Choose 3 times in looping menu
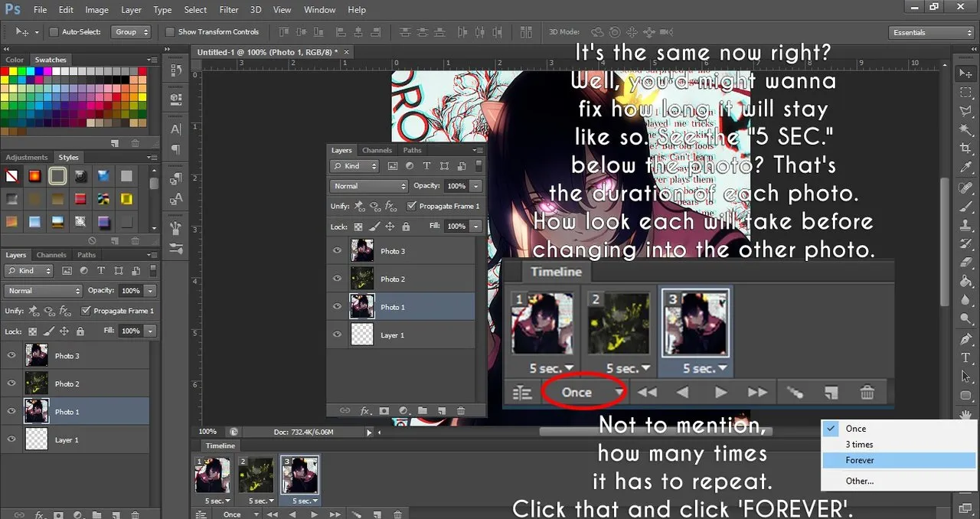980x519 pixels. (900, 445)
